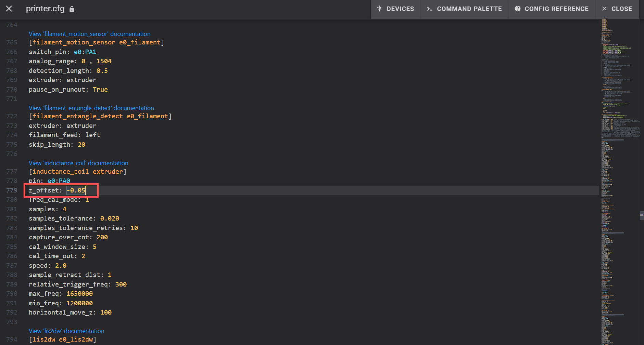This screenshot has width=644, height=345.
Task: Open 'filament_motion_sensor' documentation link
Action: coord(89,34)
